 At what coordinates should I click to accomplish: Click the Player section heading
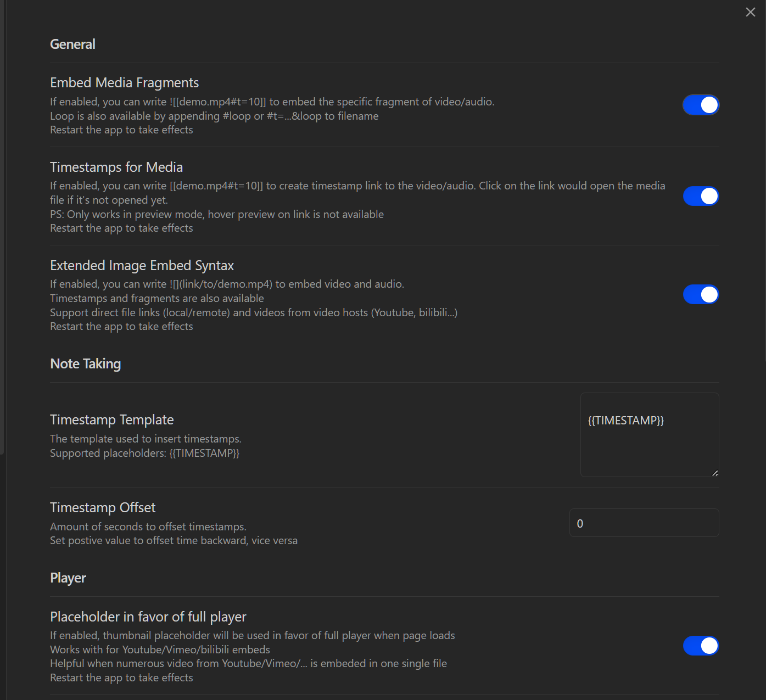tap(68, 578)
